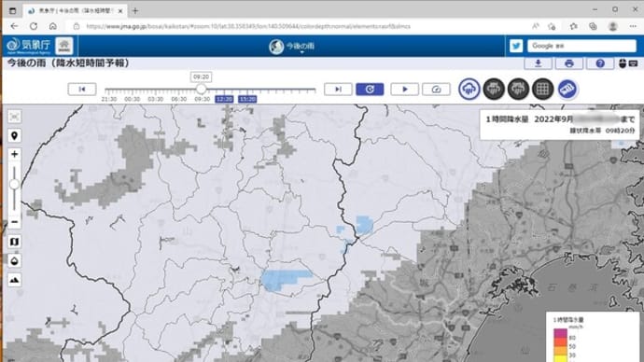This screenshot has height=362, width=644.
Task: Open the download icon button
Action: [x=538, y=63]
